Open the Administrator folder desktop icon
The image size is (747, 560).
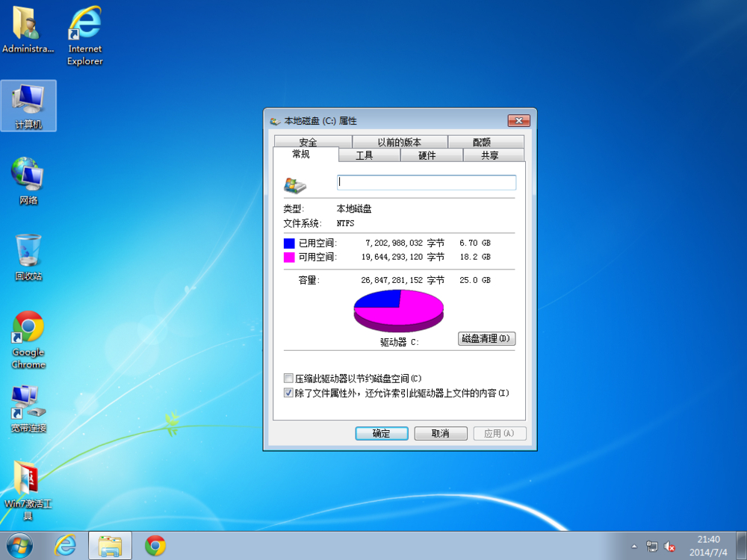(28, 30)
